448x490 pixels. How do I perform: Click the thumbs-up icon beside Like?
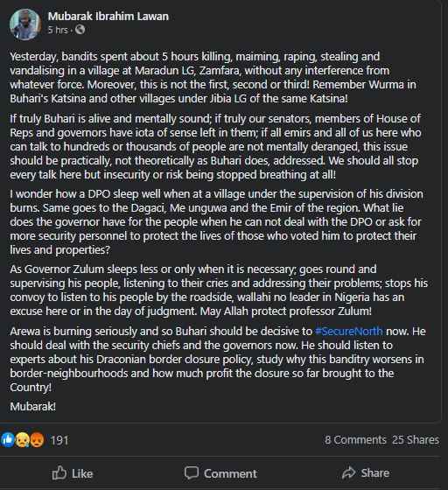click(59, 472)
